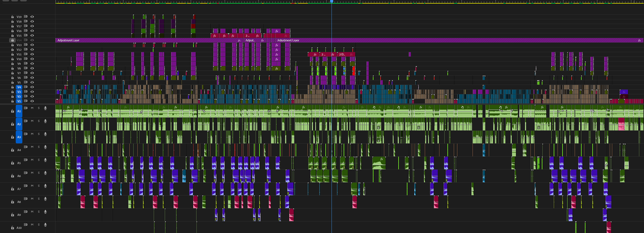Toggle V4 track visibility

coord(32,87)
